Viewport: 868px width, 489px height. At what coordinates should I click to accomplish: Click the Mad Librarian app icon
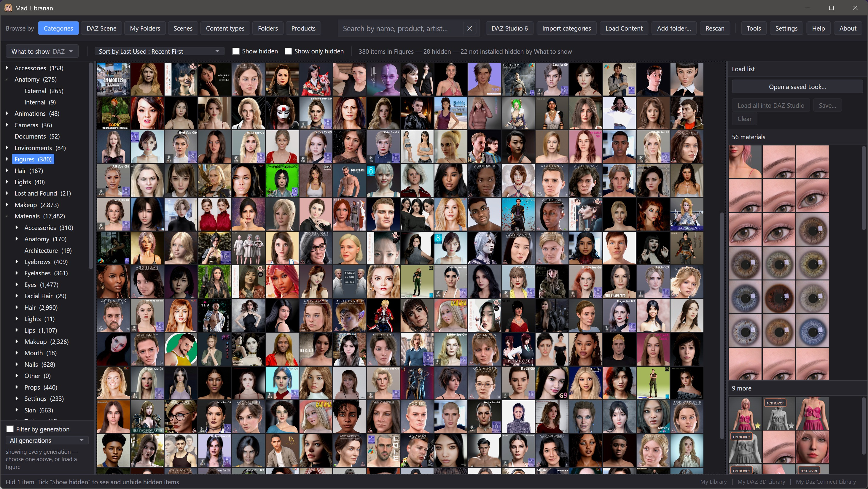8,8
